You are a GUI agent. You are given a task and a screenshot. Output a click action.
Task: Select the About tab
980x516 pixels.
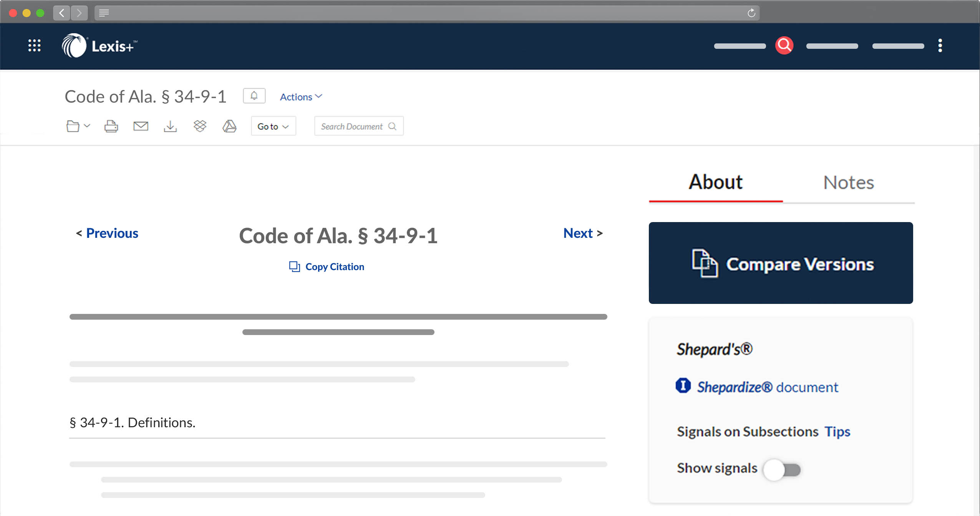[x=715, y=182]
